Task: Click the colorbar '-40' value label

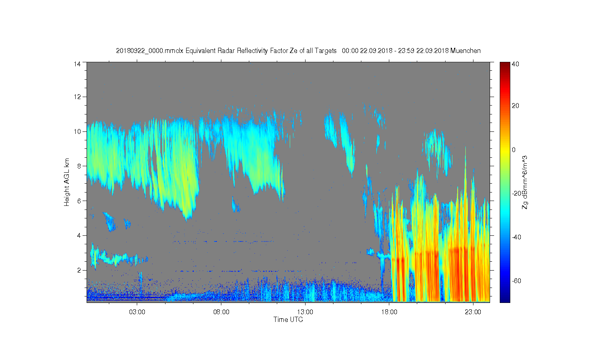Action: [517, 237]
